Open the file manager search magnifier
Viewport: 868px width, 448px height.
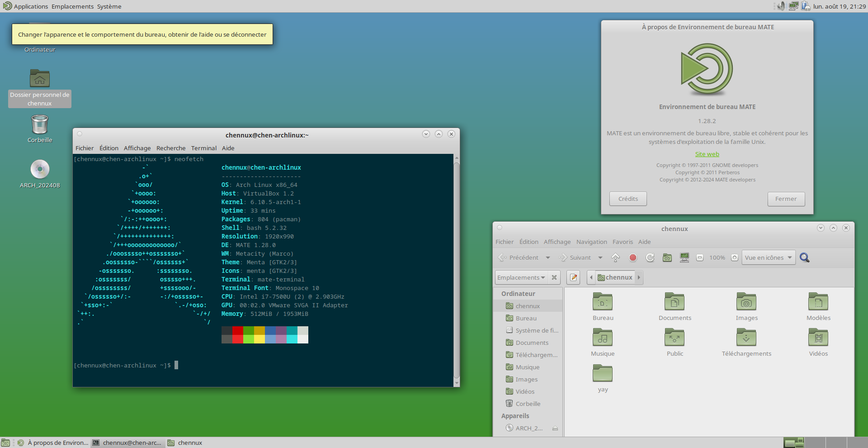coord(805,257)
